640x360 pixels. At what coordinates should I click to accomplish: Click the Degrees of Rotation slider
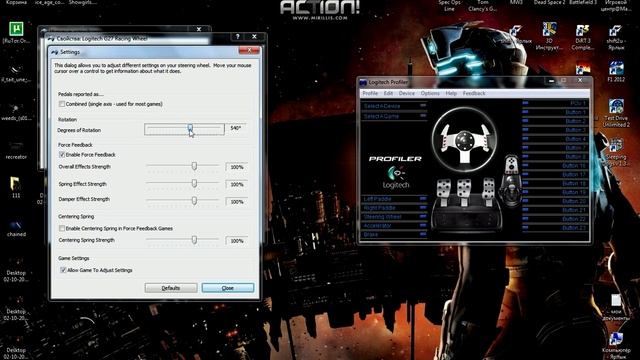click(184, 129)
